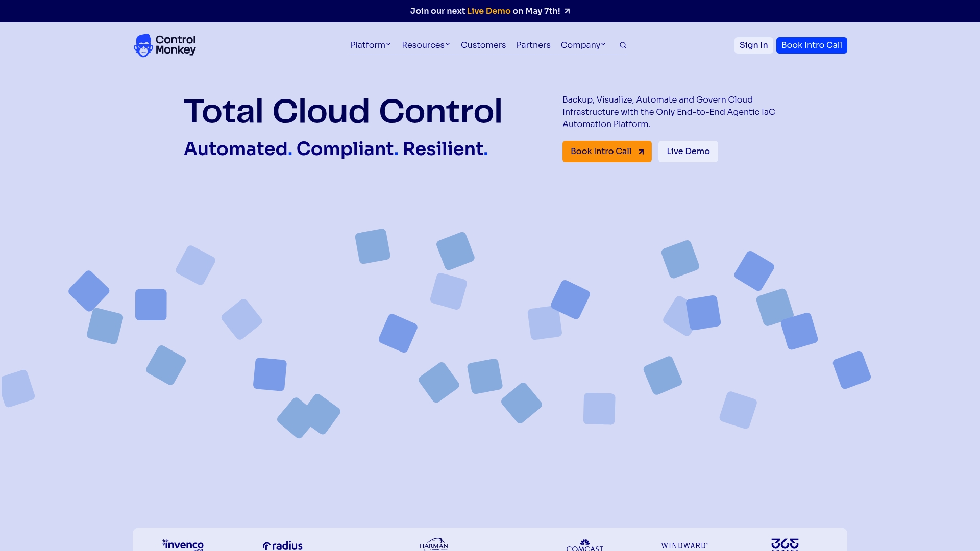Sign In to ControlMonkey
Image resolution: width=980 pixels, height=551 pixels.
(x=753, y=45)
